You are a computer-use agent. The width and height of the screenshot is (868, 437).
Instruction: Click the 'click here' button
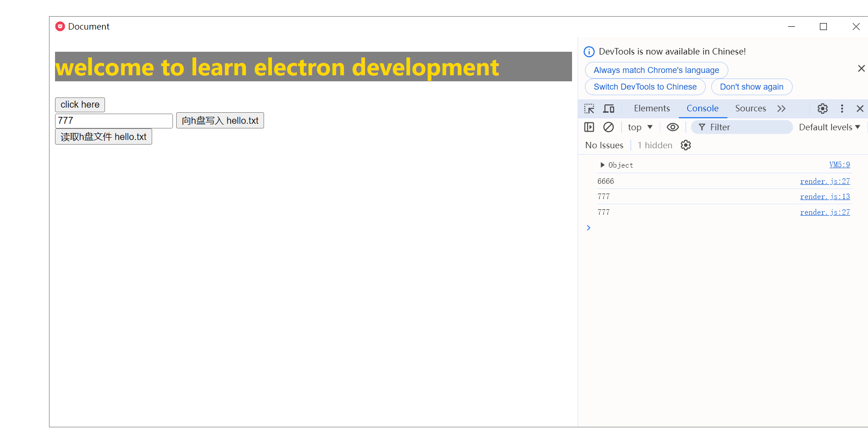coord(80,105)
